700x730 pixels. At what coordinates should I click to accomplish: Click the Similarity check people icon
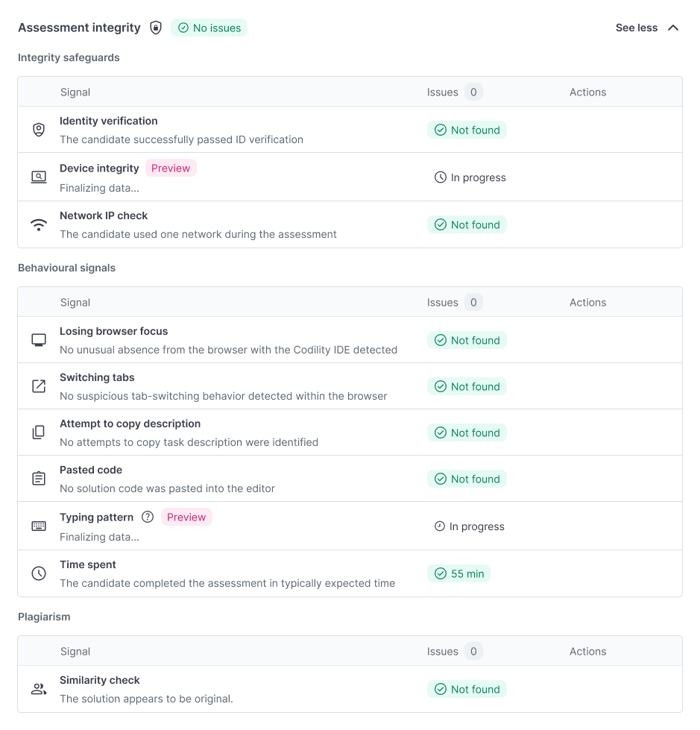[x=38, y=688]
